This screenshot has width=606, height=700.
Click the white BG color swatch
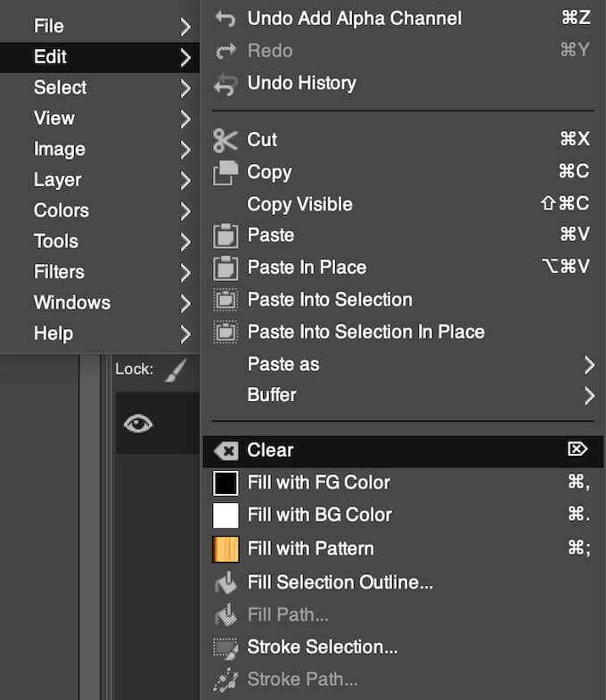point(225,515)
